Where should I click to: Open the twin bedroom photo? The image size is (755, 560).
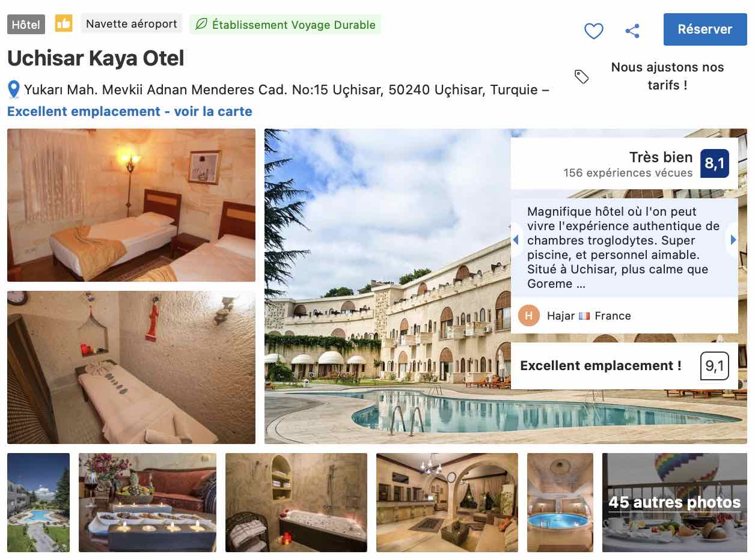[x=131, y=205]
